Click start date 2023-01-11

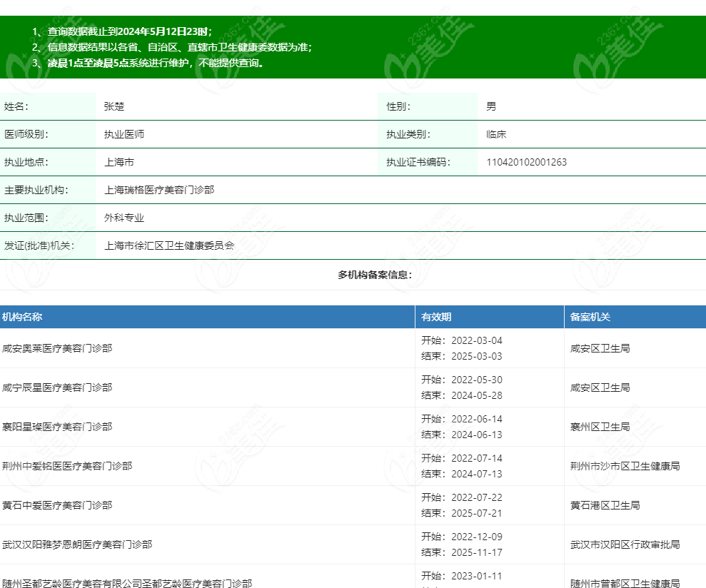click(477, 576)
